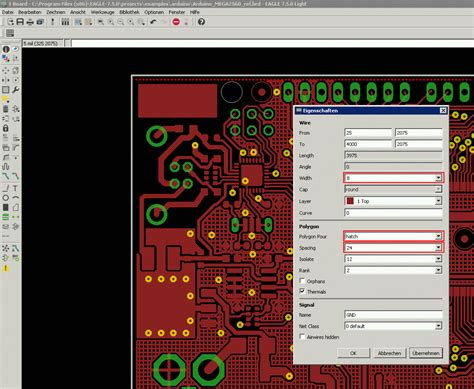
Task: Select the Mirror tool
Action: coord(6,80)
